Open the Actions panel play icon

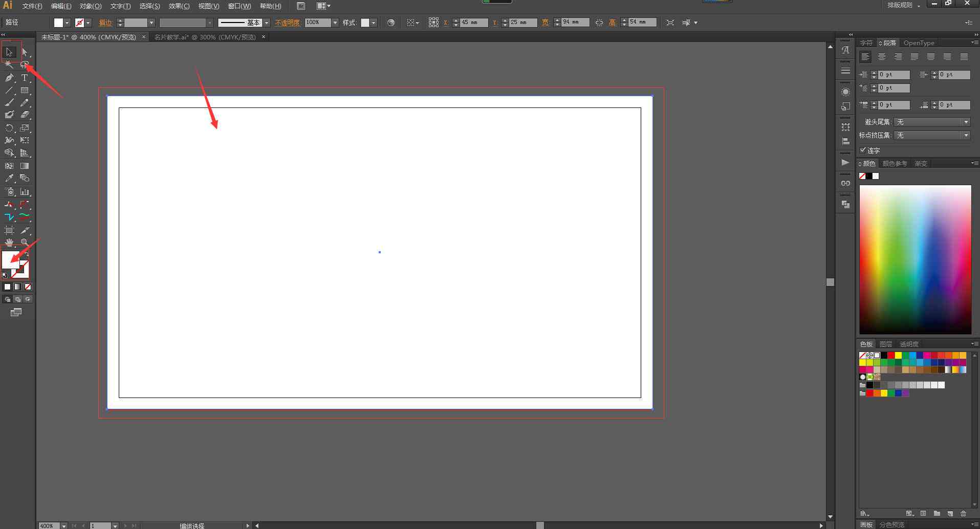point(845,162)
